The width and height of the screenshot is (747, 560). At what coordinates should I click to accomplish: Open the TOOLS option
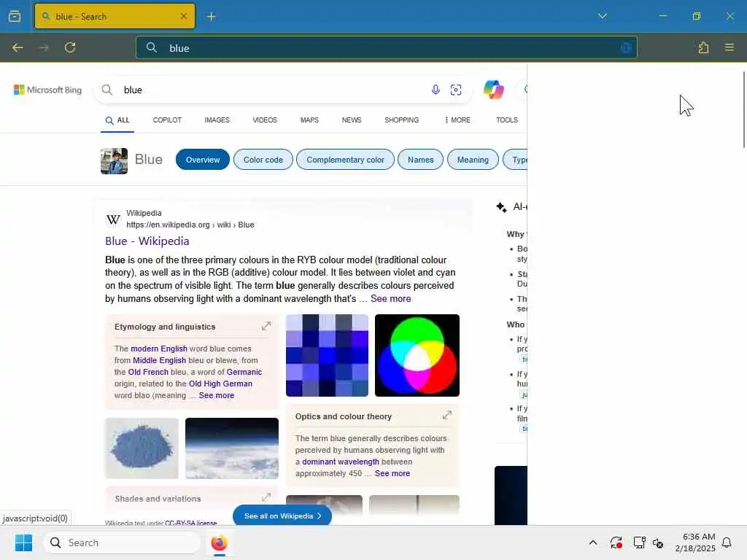(507, 120)
